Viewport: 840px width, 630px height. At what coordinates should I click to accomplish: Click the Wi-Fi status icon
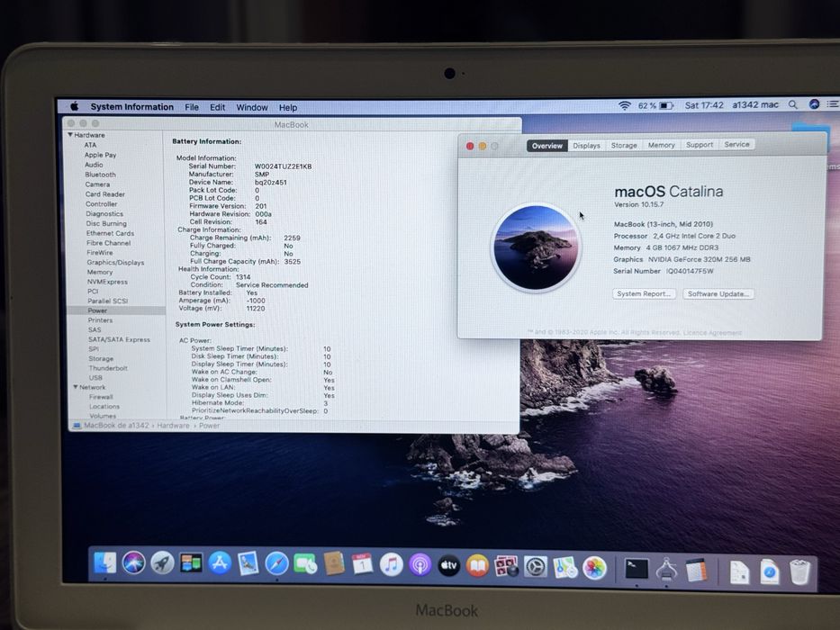point(624,105)
